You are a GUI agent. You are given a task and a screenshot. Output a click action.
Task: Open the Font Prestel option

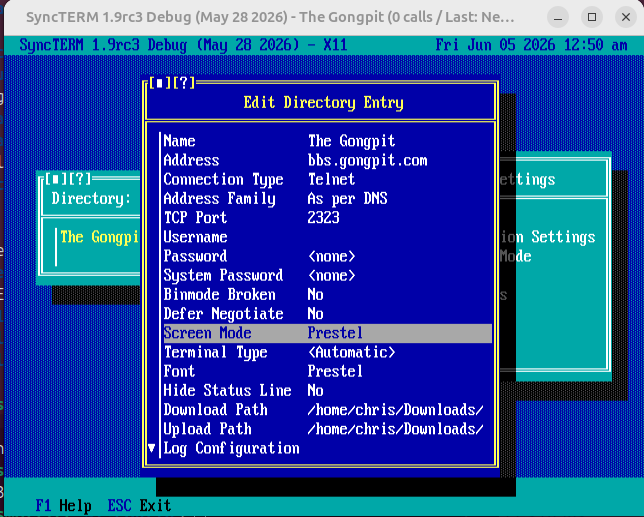click(x=327, y=371)
